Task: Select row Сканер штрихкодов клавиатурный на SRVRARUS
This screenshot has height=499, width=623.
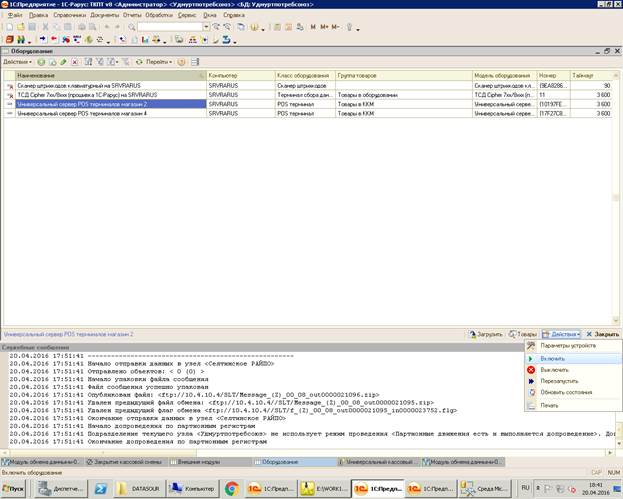Action: tap(308, 86)
